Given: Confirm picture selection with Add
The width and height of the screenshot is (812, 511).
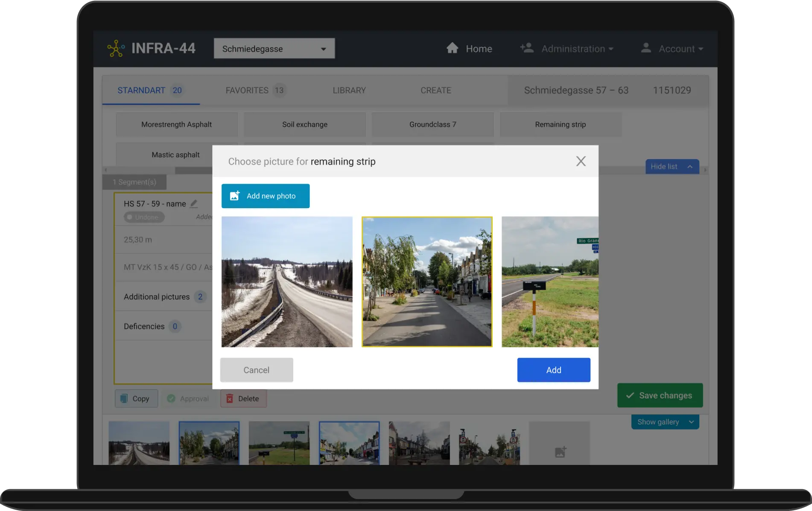Looking at the screenshot, I should (x=553, y=370).
